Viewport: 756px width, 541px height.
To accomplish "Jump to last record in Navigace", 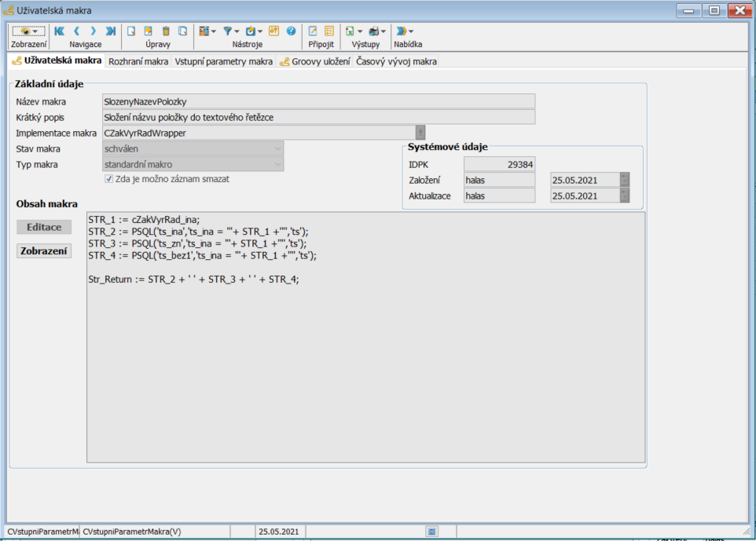I will click(111, 31).
